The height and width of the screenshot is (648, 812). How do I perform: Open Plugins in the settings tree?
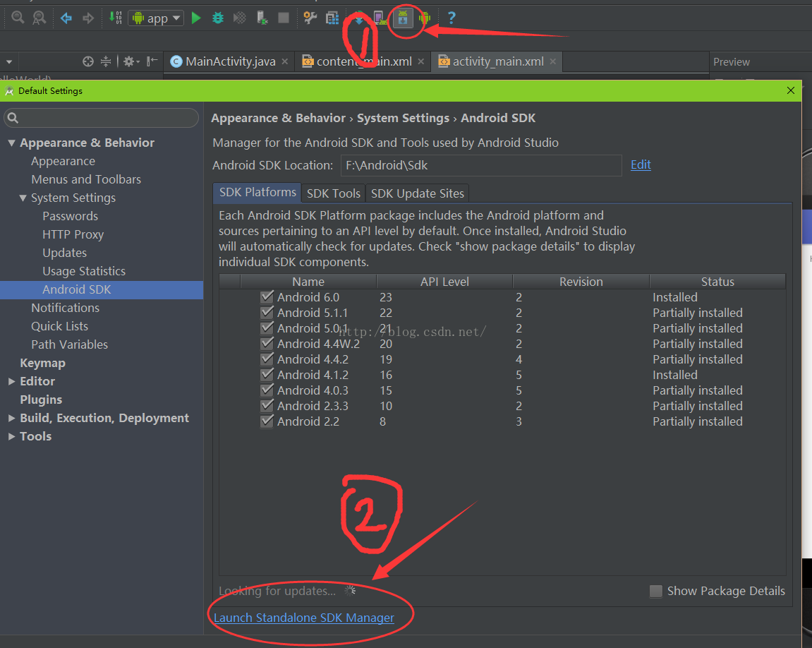tap(41, 400)
